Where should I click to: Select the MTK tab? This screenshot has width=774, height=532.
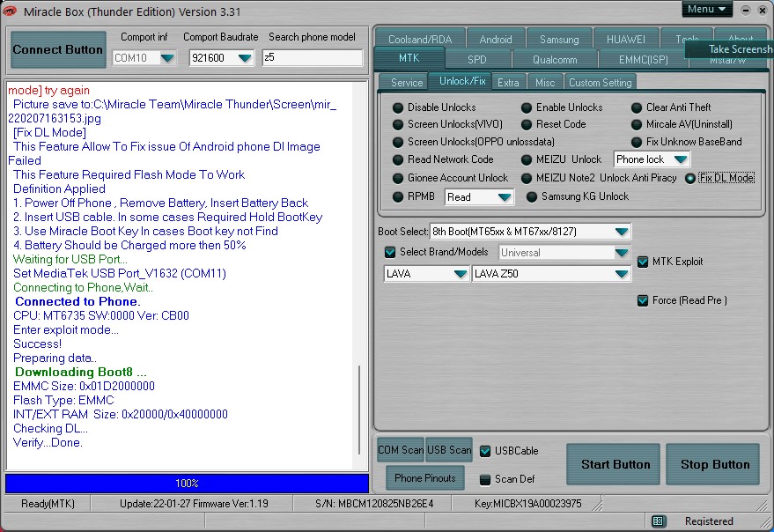click(x=409, y=59)
